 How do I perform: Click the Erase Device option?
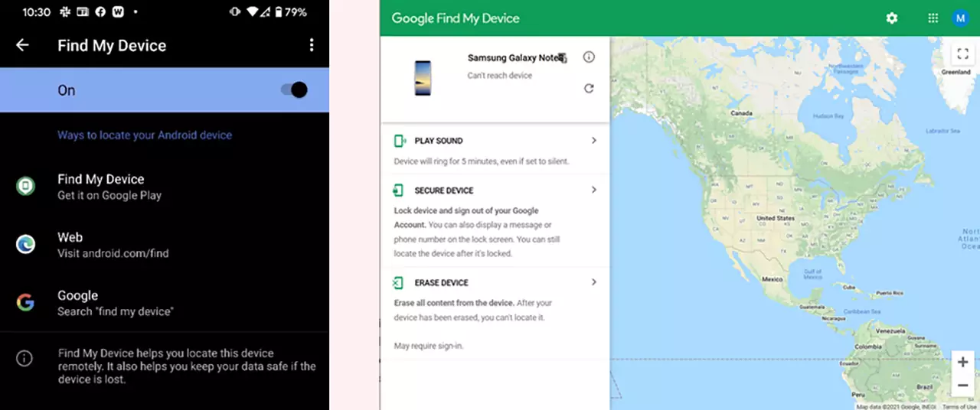click(x=495, y=313)
